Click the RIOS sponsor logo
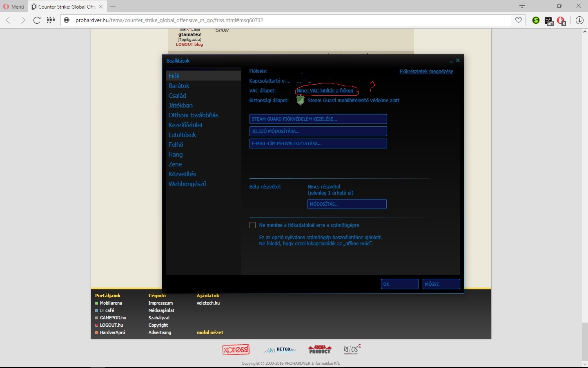This screenshot has height=368, width=588. (x=352, y=349)
